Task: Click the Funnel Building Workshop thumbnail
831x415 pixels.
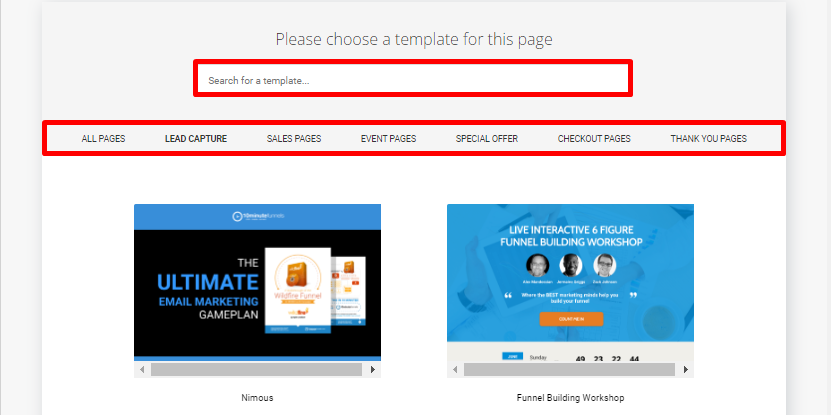Action: [570, 282]
